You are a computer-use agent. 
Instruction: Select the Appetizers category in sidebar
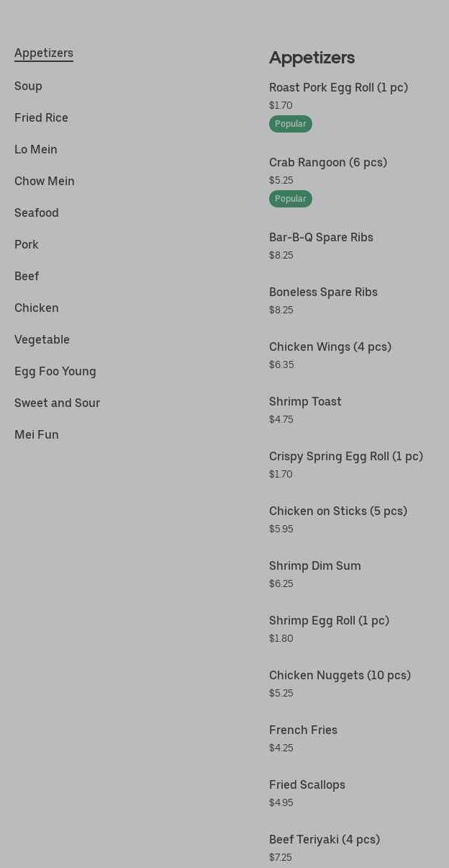pos(44,53)
